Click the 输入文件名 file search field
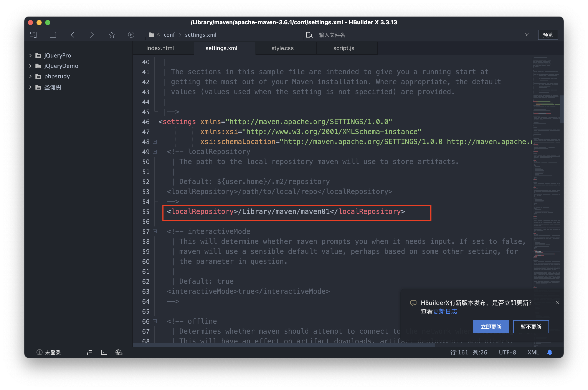Screen dimensions: 588x390 click(398, 35)
